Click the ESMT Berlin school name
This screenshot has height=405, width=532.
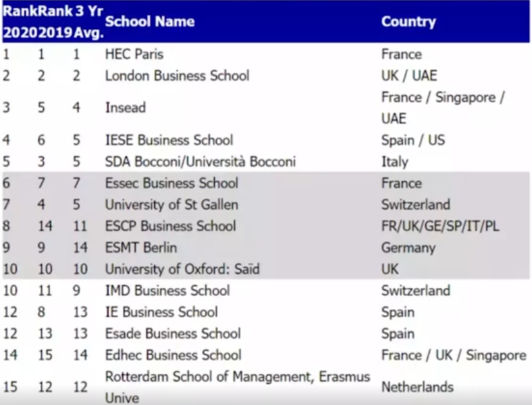[x=141, y=247]
